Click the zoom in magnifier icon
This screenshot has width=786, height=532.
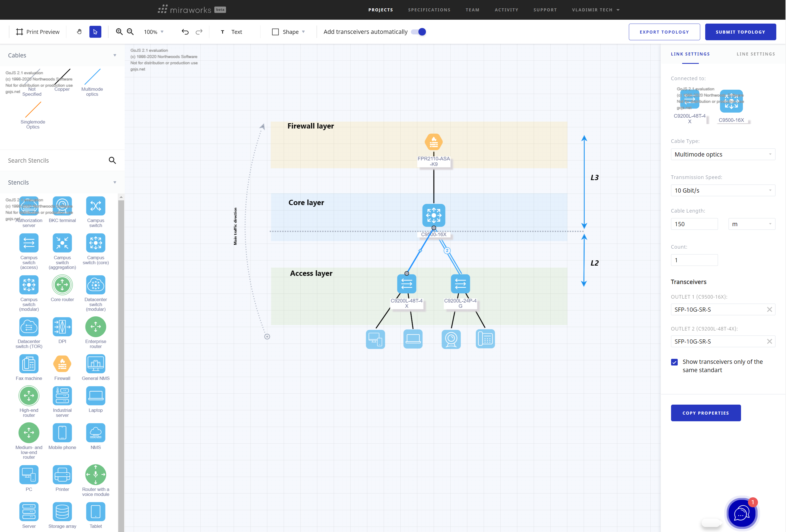pyautogui.click(x=119, y=32)
